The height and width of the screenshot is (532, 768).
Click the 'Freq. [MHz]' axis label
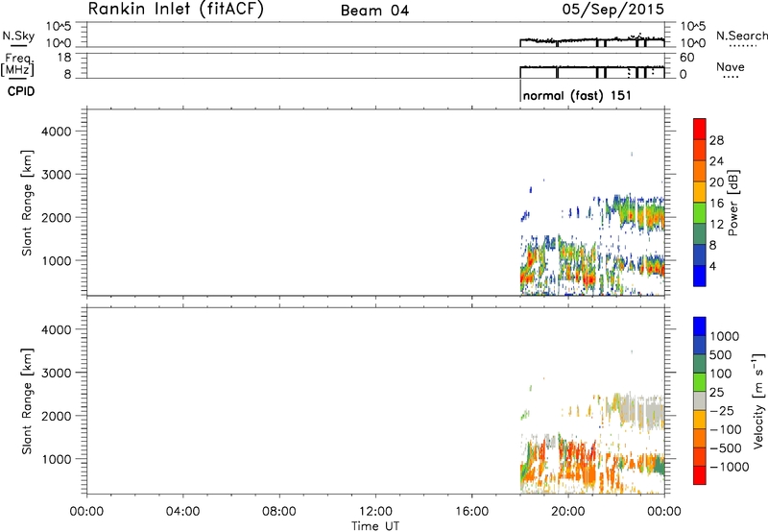click(x=18, y=64)
